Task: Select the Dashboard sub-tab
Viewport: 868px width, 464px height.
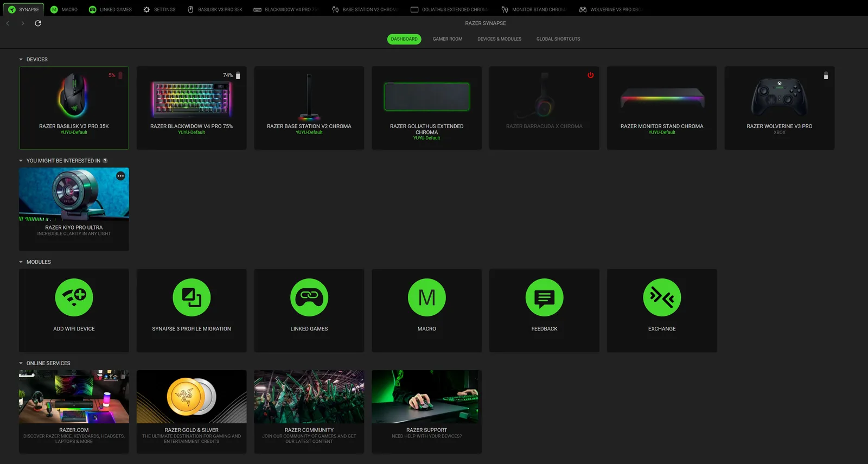Action: [x=404, y=39]
